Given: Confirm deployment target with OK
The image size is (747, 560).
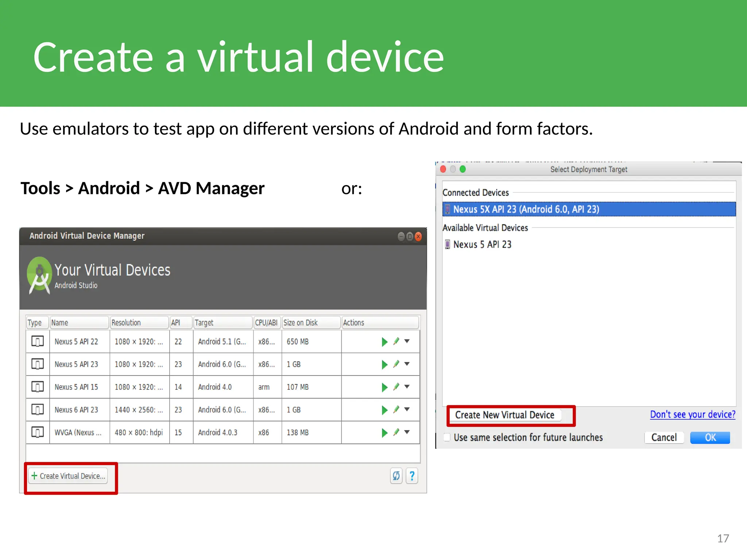Looking at the screenshot, I should [x=710, y=437].
